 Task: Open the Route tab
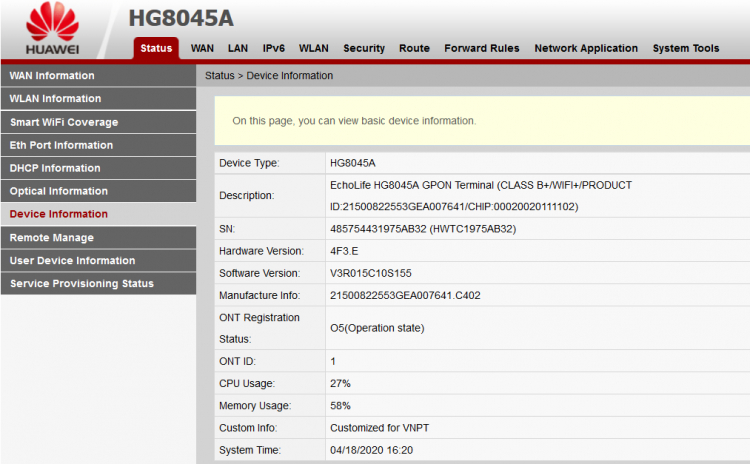pyautogui.click(x=414, y=48)
